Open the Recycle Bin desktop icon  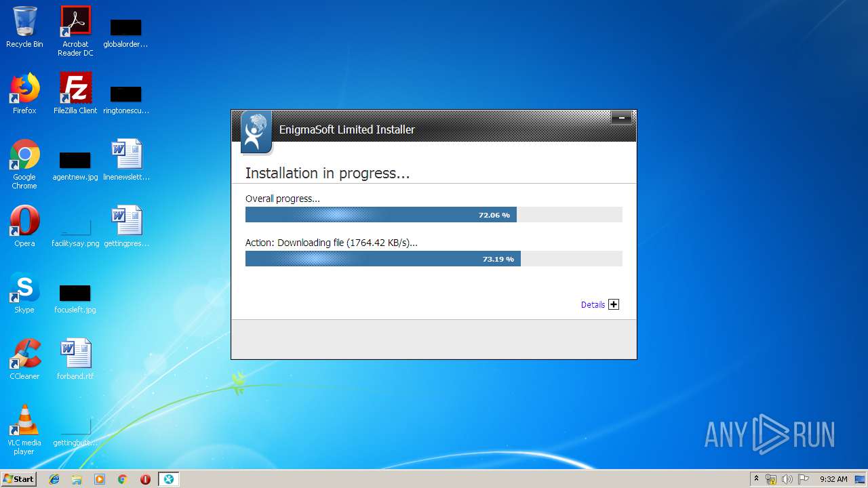click(24, 27)
